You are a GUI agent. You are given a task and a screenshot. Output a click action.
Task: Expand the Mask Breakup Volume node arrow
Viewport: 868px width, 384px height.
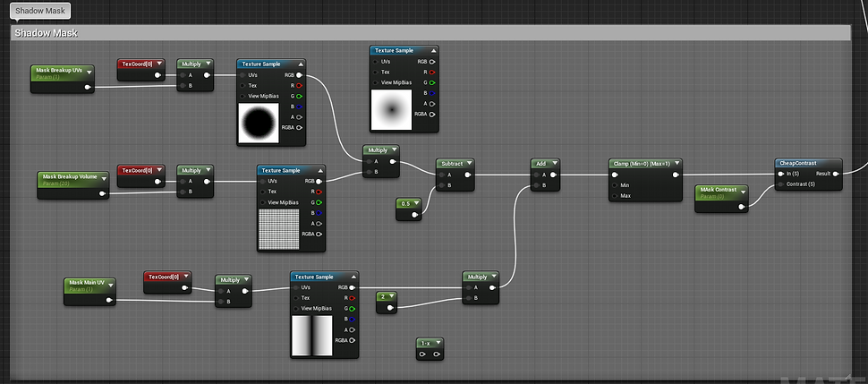point(103,178)
